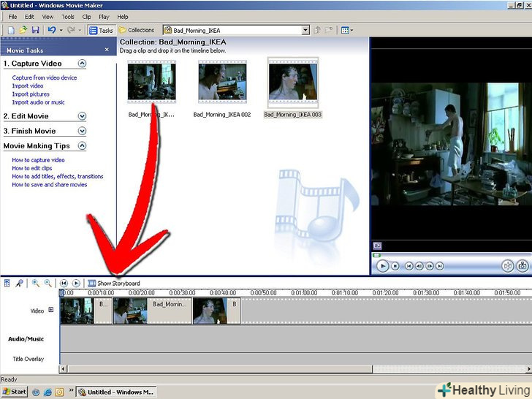This screenshot has width=532, height=399.
Task: Take a picture from the preview
Action: pyautogui.click(x=522, y=267)
